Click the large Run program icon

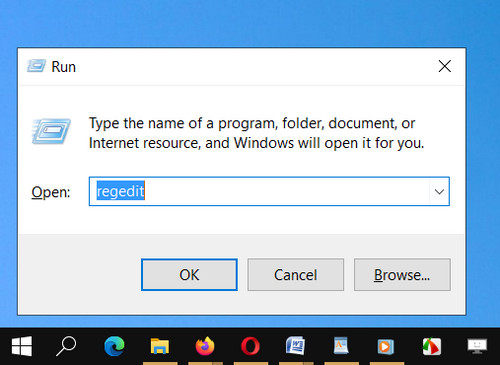51,131
